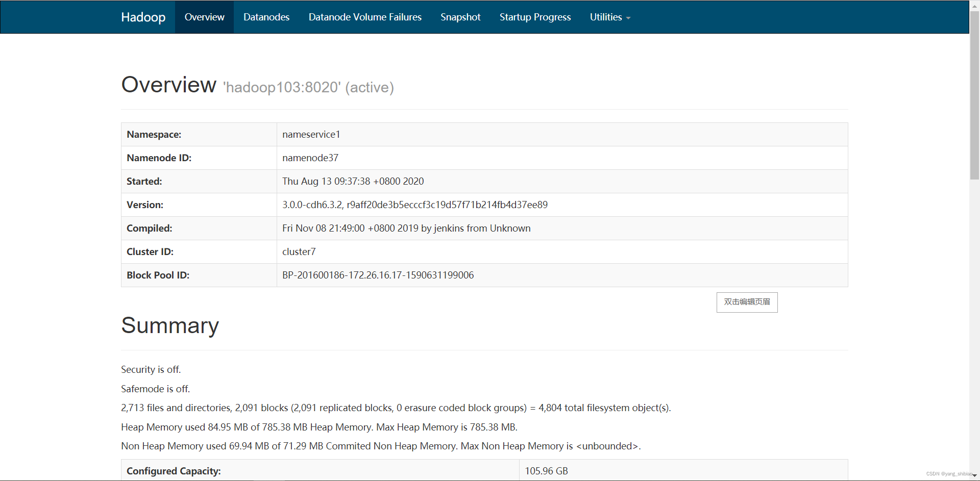Click the 'Namenode ID:' row label
Image resolution: width=980 pixels, height=481 pixels.
tap(159, 158)
